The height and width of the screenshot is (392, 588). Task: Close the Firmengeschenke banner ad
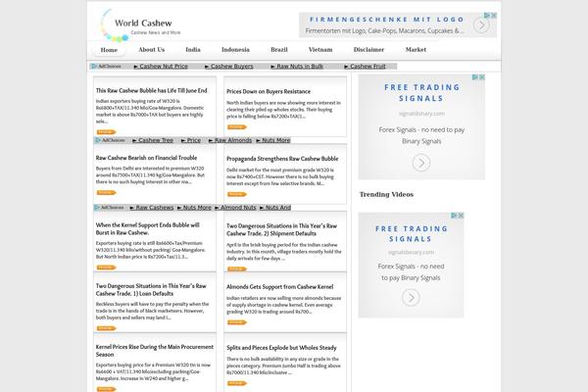click(x=494, y=16)
